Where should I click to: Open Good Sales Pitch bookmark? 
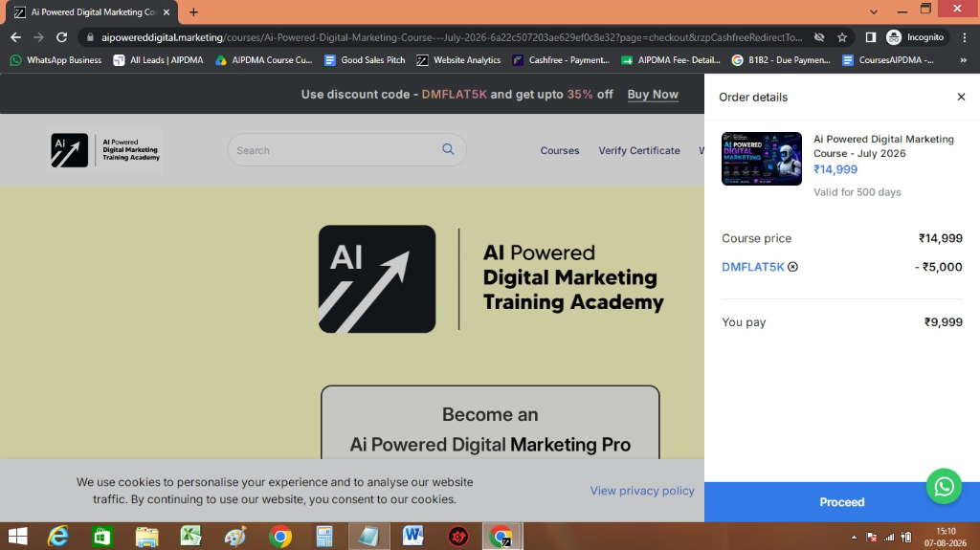(365, 60)
